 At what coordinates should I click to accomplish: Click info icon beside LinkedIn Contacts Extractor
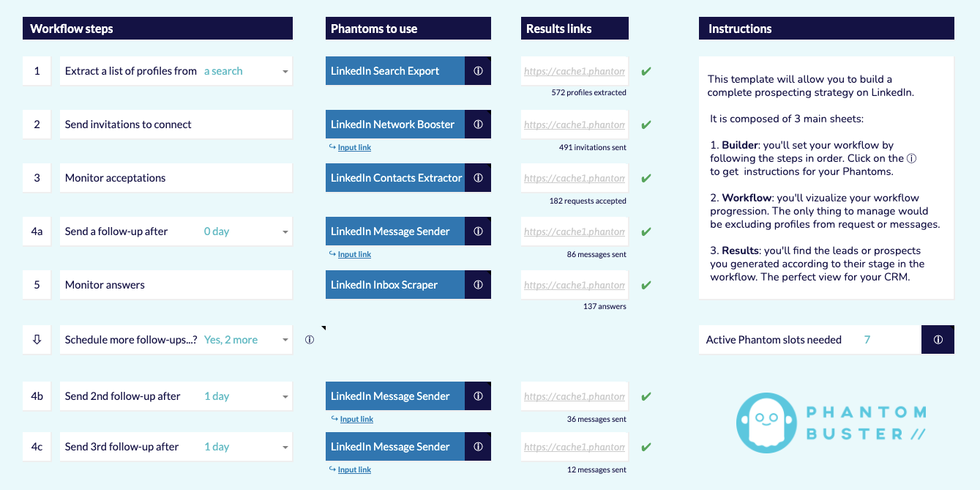tap(478, 178)
